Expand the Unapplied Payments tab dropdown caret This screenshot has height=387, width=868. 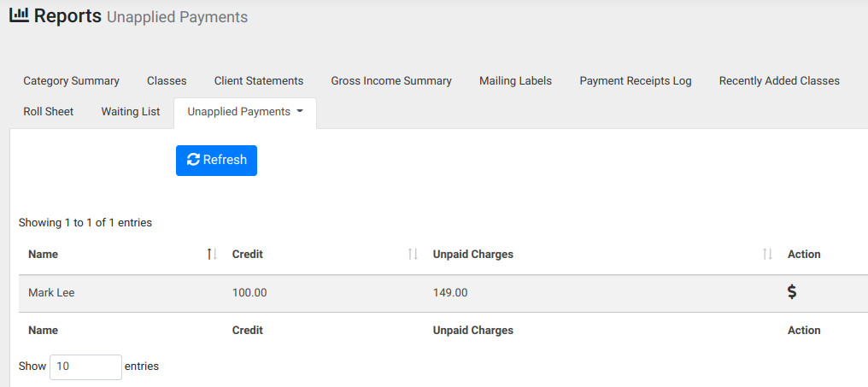coord(300,111)
